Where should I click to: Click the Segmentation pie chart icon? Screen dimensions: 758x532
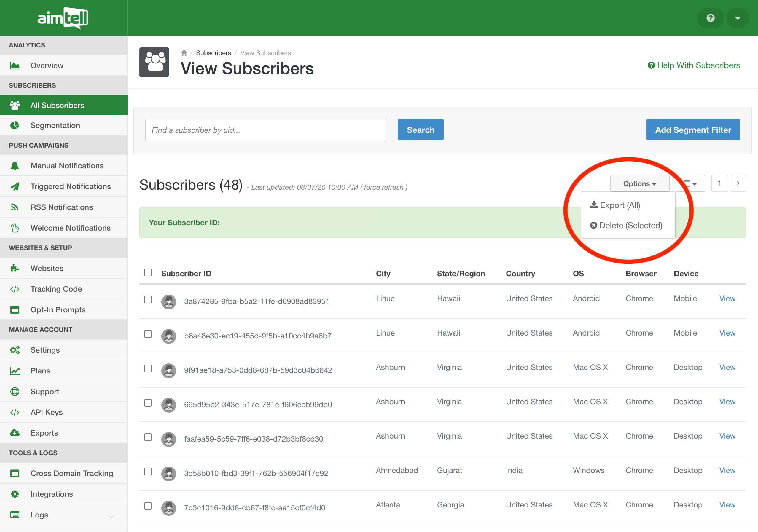coord(15,125)
